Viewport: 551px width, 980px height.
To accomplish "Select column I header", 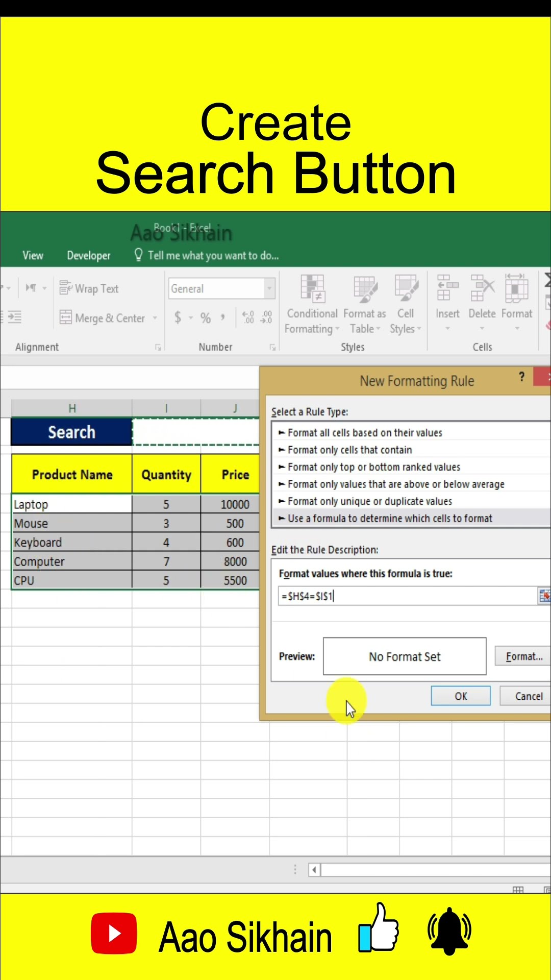I will click(166, 408).
